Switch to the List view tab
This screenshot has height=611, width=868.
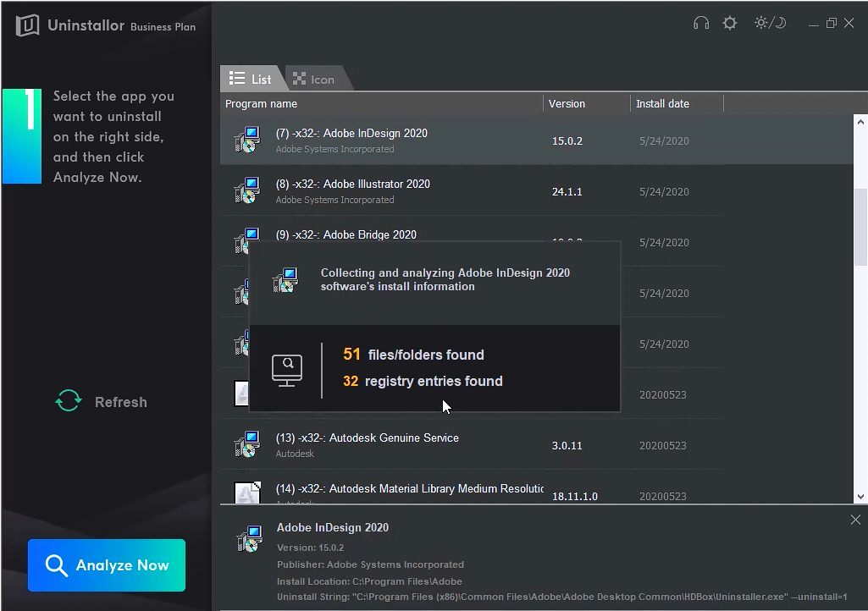251,79
